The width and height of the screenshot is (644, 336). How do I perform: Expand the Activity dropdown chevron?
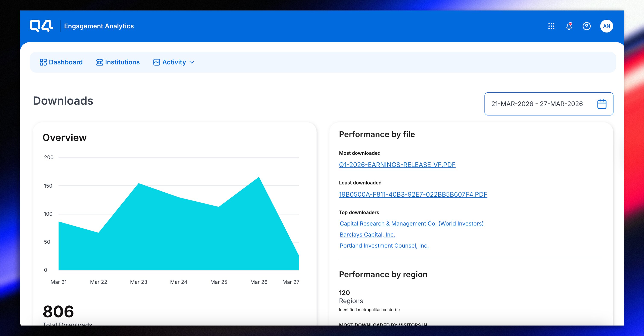coord(192,62)
